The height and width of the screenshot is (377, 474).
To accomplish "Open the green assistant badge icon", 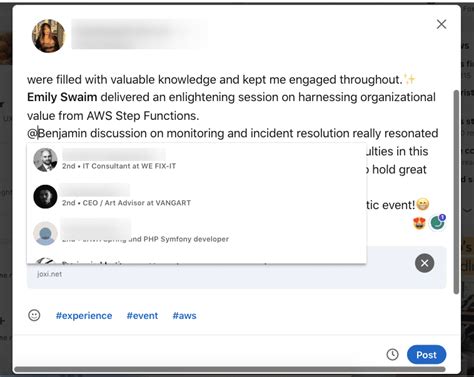I will (x=437, y=222).
